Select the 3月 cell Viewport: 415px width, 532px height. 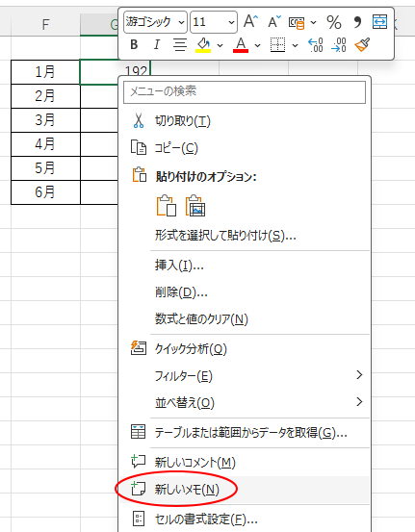point(45,120)
